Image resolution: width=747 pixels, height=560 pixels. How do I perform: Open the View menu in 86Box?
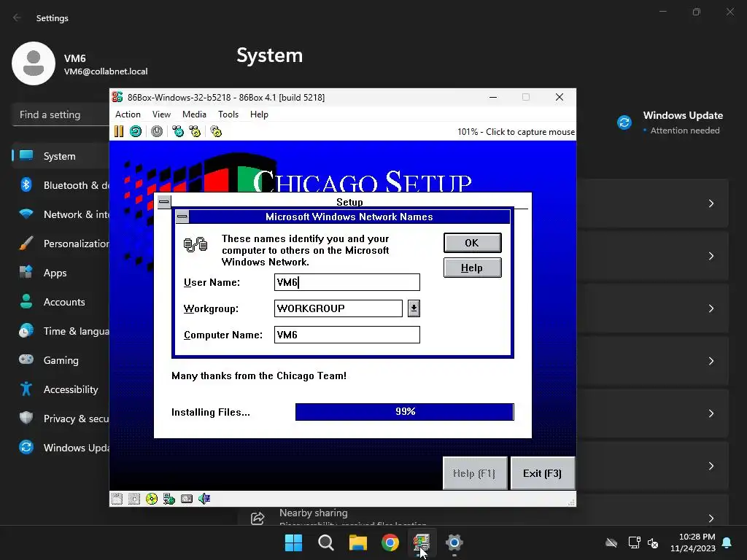[x=161, y=114]
